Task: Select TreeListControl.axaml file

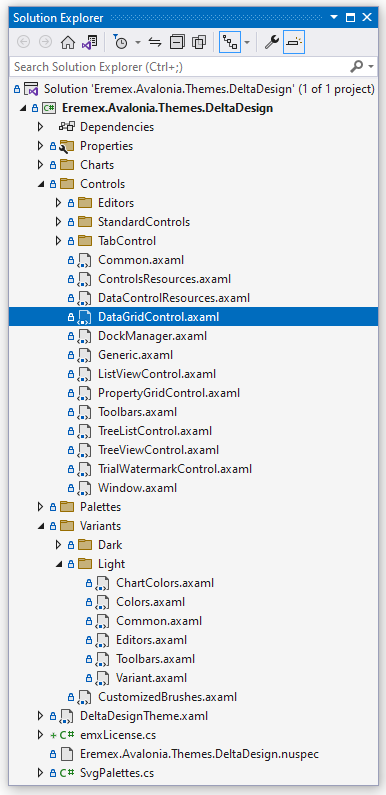Action: (x=155, y=431)
